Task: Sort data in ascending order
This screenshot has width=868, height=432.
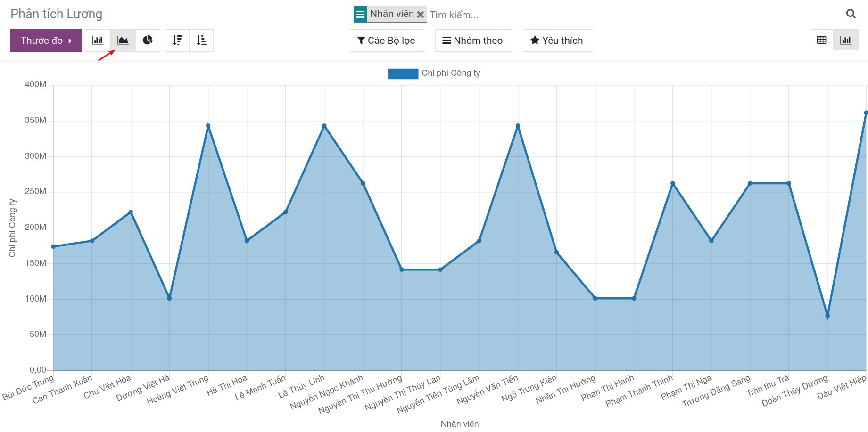Action: coord(201,41)
